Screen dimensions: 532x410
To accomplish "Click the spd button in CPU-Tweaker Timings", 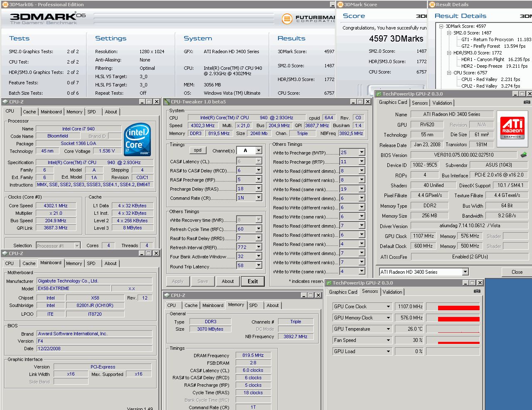I will tap(198, 150).
